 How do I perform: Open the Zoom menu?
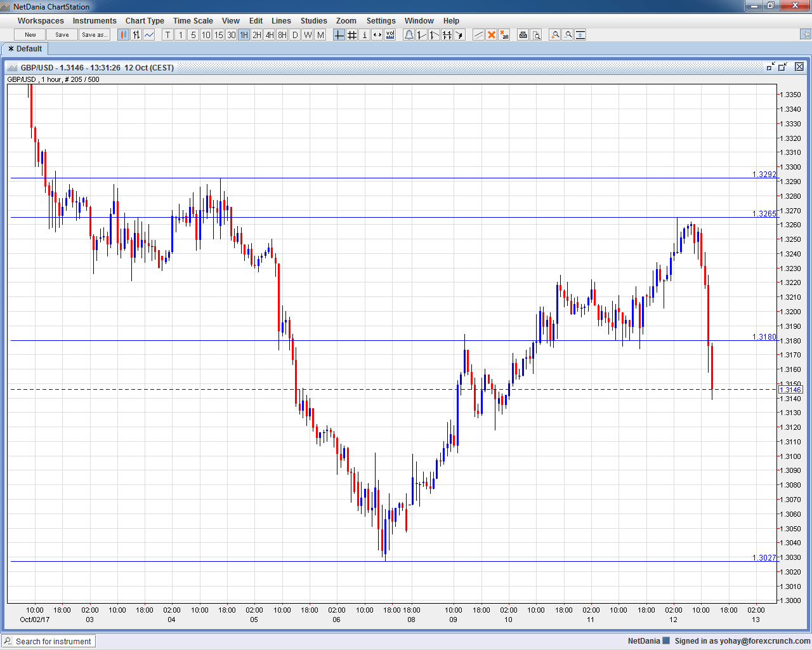pos(346,21)
